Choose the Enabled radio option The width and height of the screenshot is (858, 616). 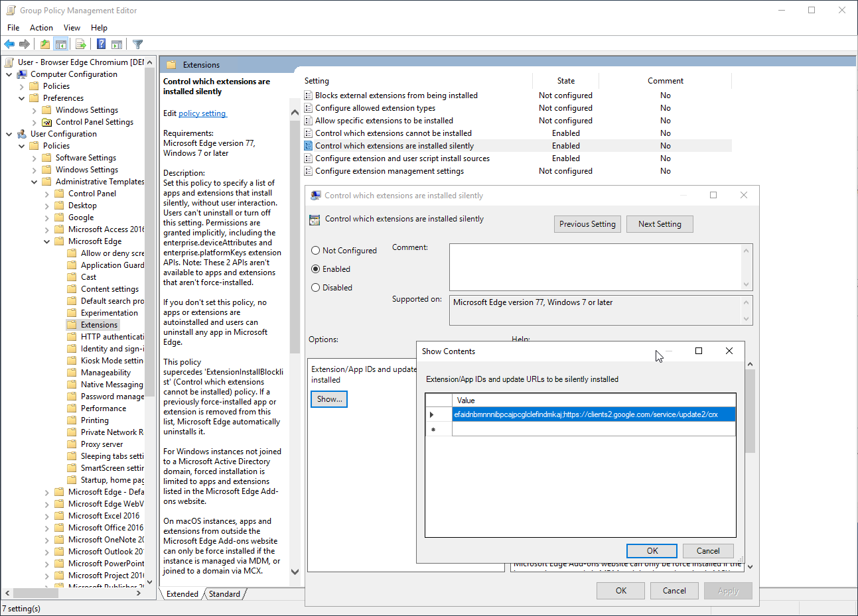[316, 269]
